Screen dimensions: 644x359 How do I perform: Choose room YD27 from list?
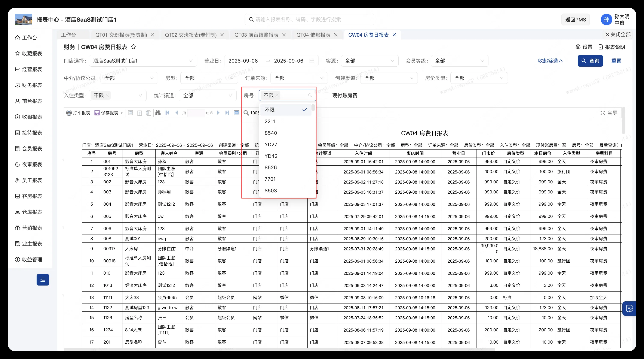pos(286,144)
